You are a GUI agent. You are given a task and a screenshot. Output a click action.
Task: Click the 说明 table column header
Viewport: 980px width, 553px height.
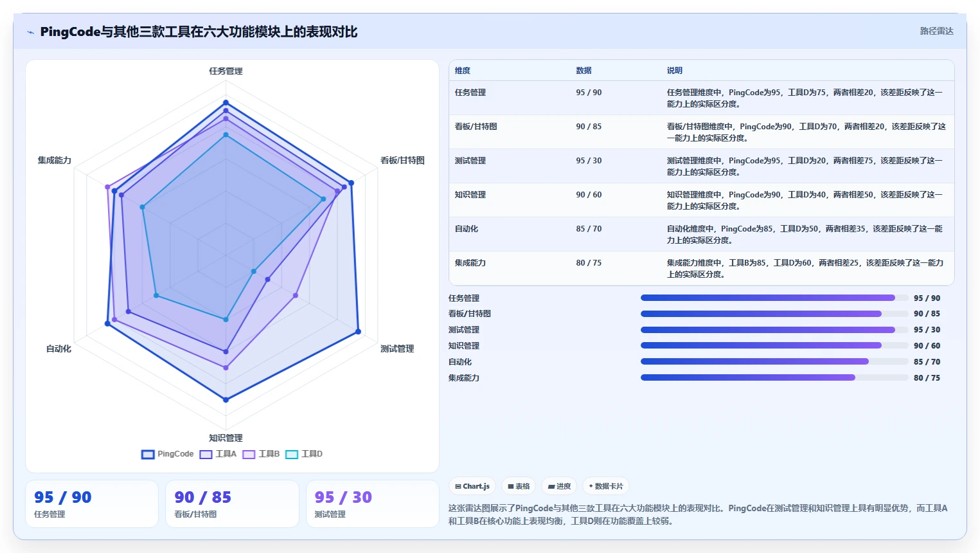[x=674, y=71]
